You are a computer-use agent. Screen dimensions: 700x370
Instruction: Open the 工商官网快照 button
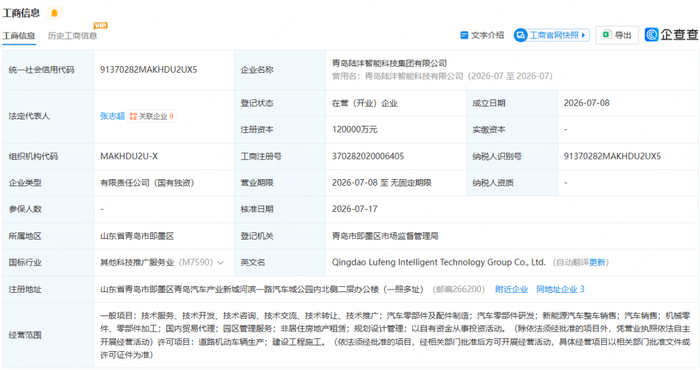551,35
